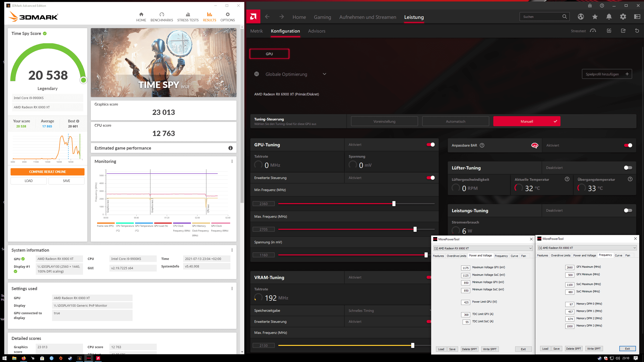Click Spielprofil hinzufügen button

[x=607, y=74]
